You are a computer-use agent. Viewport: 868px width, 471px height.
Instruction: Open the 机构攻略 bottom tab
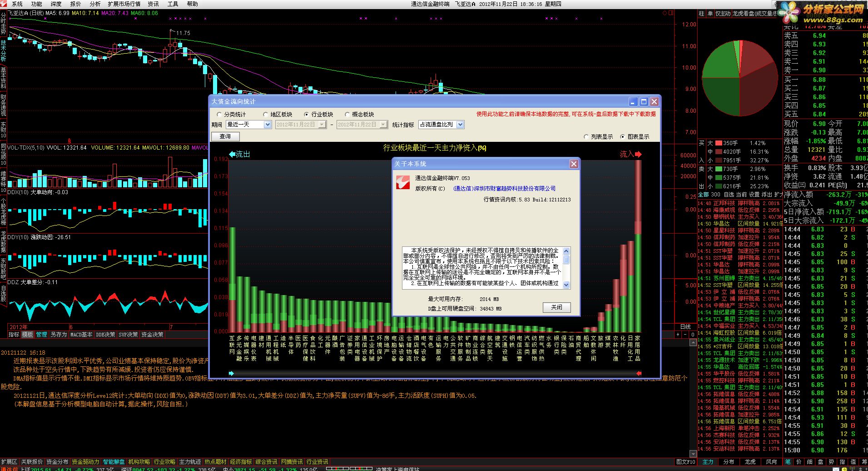pyautogui.click(x=139, y=461)
